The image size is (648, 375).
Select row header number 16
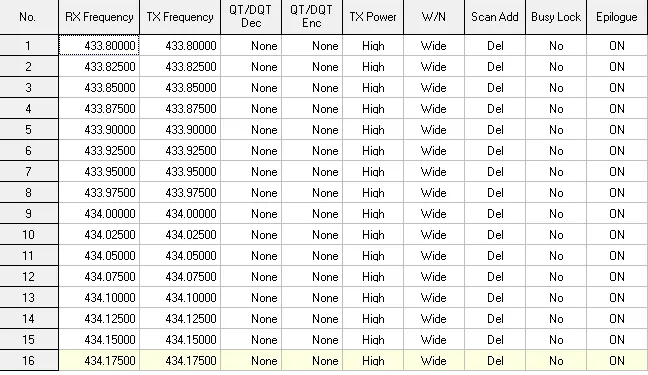click(x=29, y=361)
